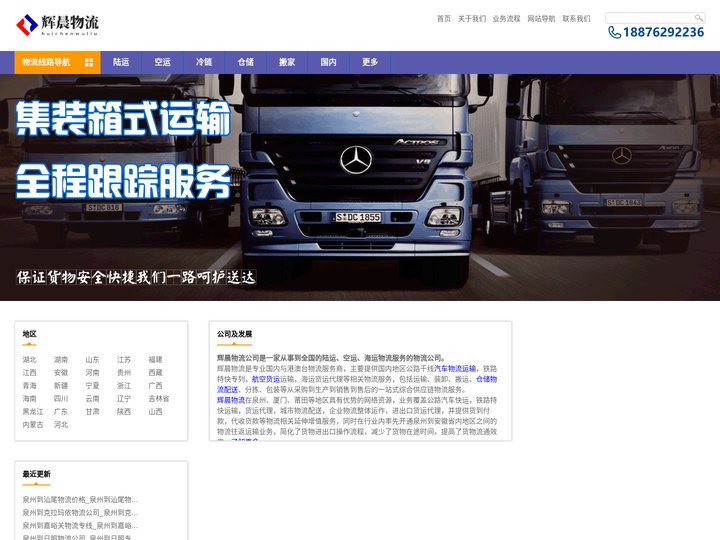Go to 业务流程
Image resolution: width=720 pixels, height=540 pixels.
(506, 18)
